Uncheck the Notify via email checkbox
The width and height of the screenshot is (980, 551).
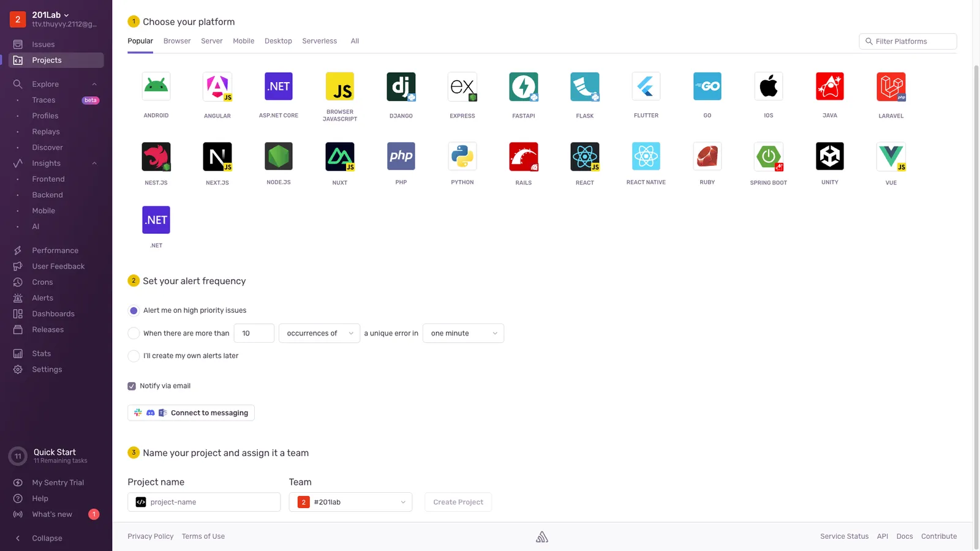pyautogui.click(x=132, y=386)
